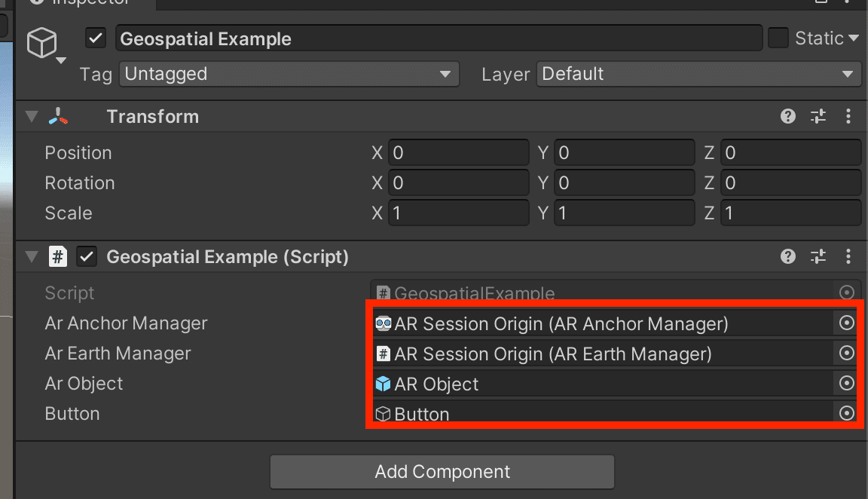Image resolution: width=868 pixels, height=499 pixels.
Task: Enable the Static checkbox
Action: [x=778, y=38]
